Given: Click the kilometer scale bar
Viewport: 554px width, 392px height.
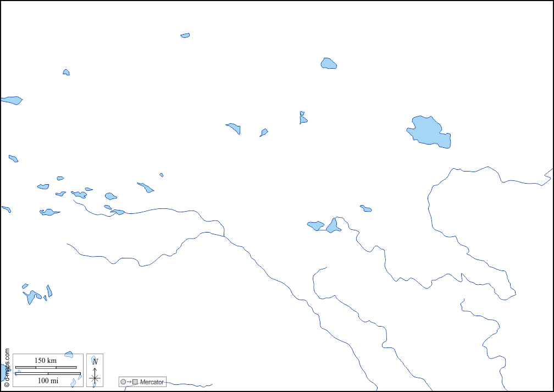Looking at the screenshot, I should [46, 367].
